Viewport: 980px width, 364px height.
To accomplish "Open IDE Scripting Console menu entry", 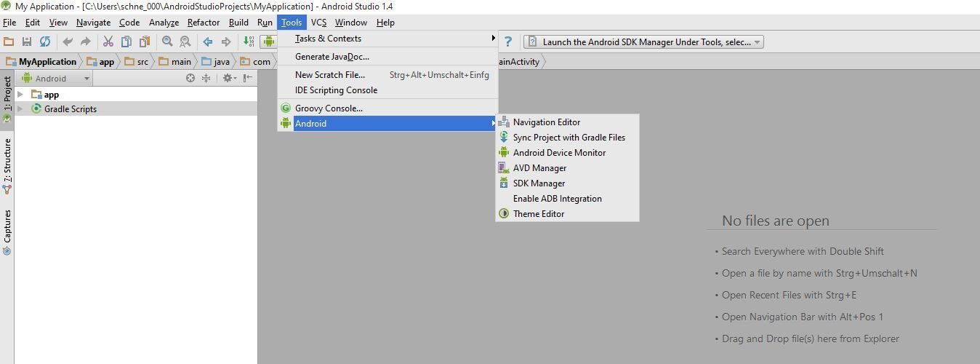I will point(387,90).
